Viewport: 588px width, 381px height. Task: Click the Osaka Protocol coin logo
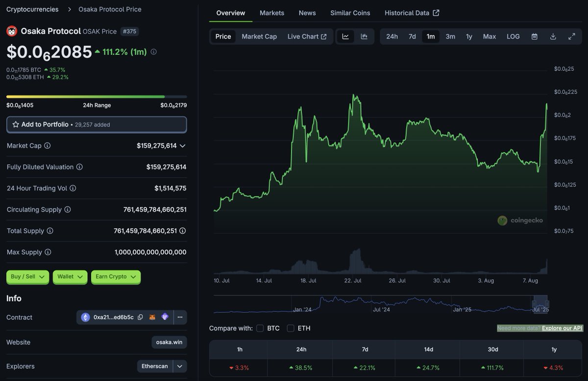tap(12, 31)
